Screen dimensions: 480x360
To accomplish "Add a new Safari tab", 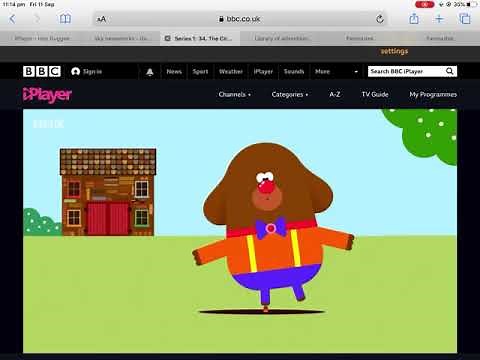I will (x=439, y=19).
